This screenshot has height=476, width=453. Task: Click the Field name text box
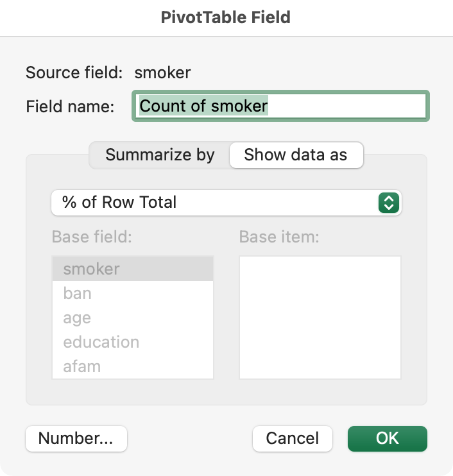point(280,106)
